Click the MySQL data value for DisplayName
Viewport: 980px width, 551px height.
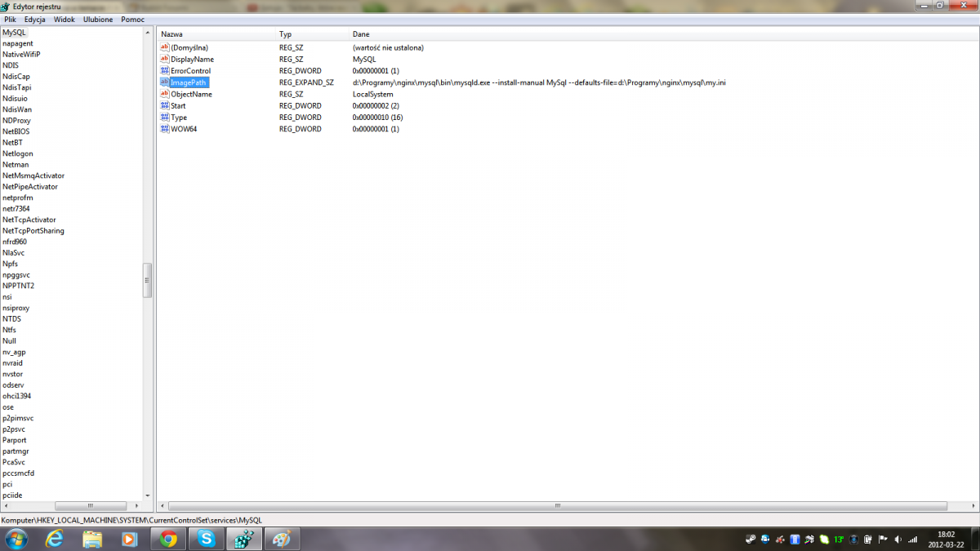click(364, 60)
